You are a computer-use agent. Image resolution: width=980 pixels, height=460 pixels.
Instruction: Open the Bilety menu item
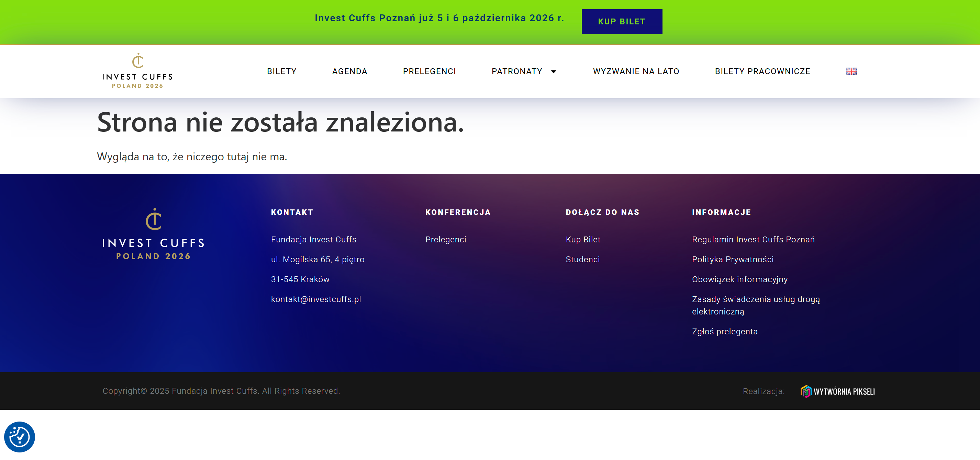[x=281, y=71]
